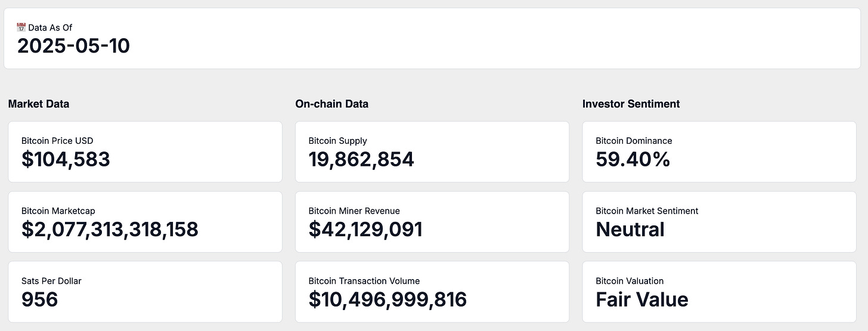Click the On-chain Data section heading
Viewport: 868px width, 331px height.
[x=331, y=104]
